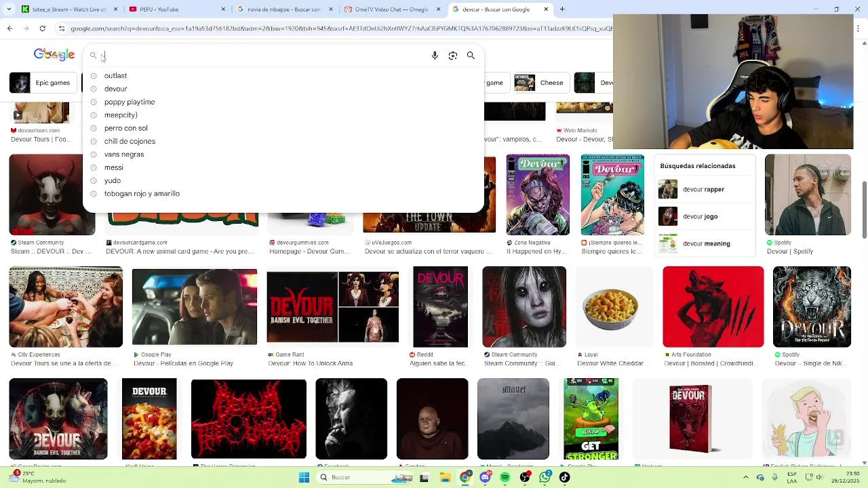Open Discord from taskbar

tap(485, 477)
